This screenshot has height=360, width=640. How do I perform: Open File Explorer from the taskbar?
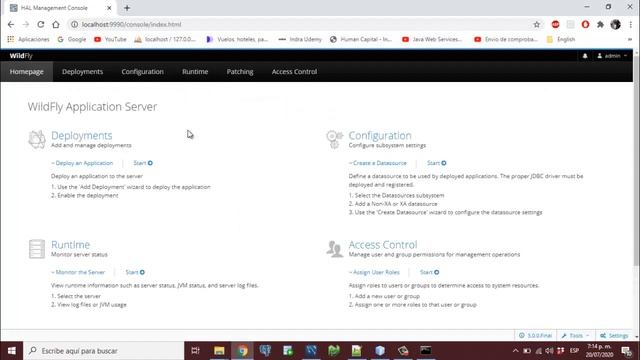219,351
